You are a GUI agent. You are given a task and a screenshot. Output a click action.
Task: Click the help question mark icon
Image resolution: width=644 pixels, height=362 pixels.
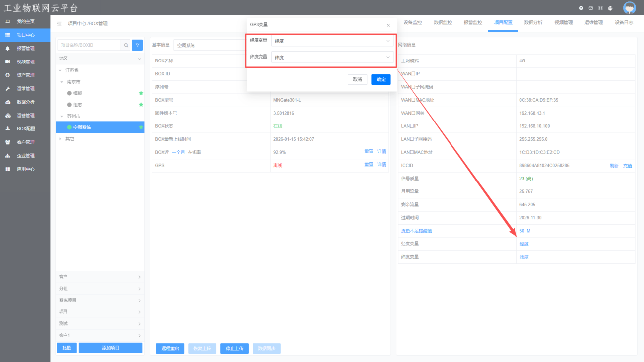(581, 8)
